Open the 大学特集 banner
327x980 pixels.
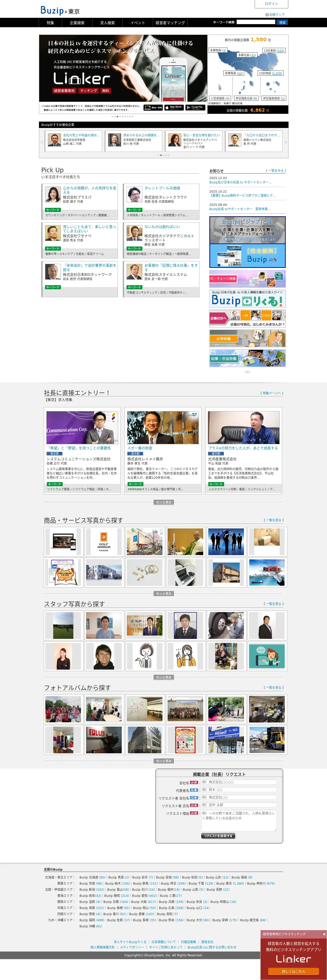(248, 338)
